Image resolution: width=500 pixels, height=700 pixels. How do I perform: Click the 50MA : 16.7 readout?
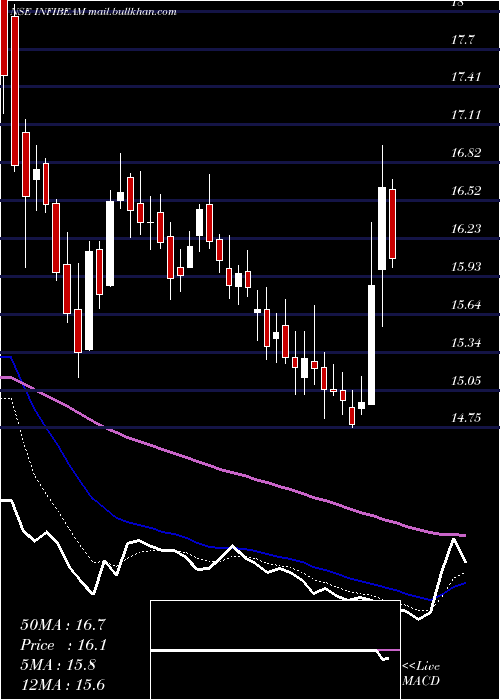63,625
